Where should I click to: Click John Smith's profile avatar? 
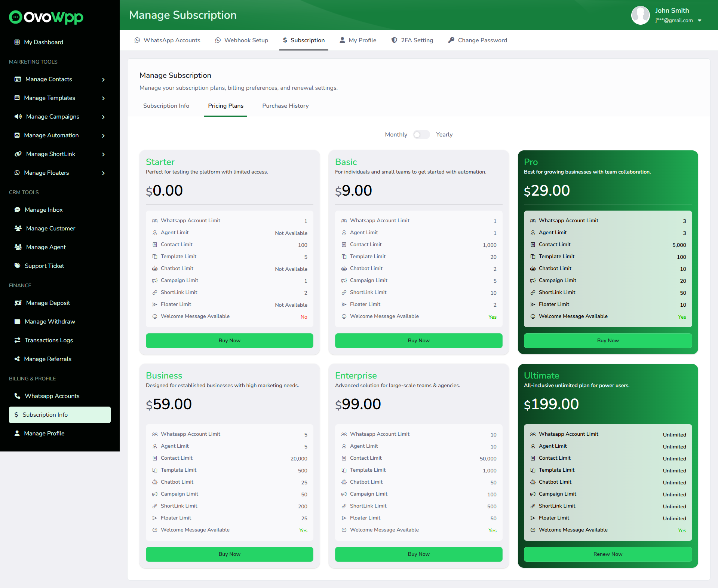[x=640, y=15]
